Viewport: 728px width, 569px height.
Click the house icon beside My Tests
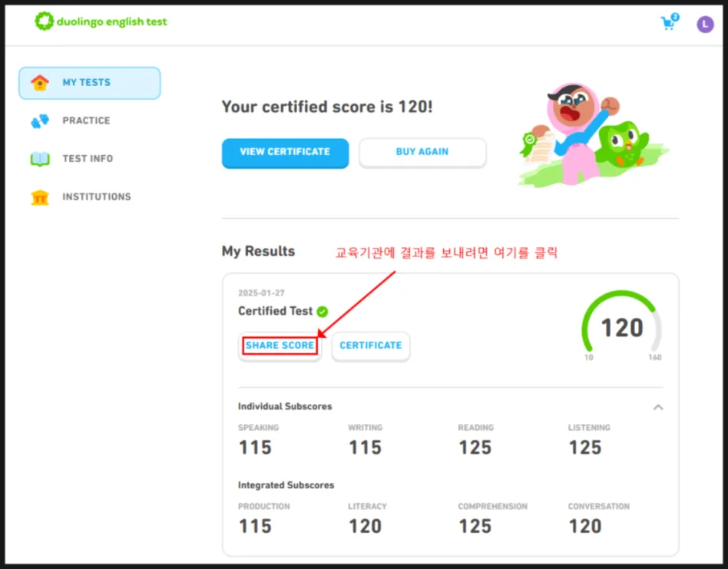(x=40, y=83)
